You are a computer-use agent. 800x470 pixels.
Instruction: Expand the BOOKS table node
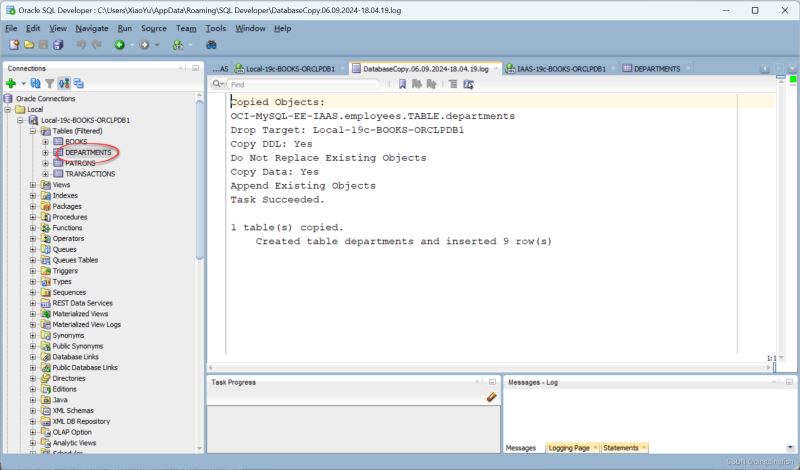tap(45, 141)
